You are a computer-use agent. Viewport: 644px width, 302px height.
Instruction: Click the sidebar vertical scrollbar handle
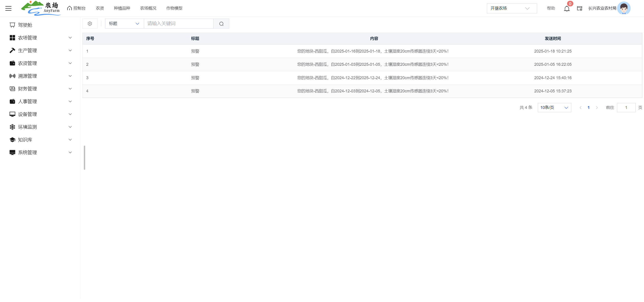click(x=85, y=157)
